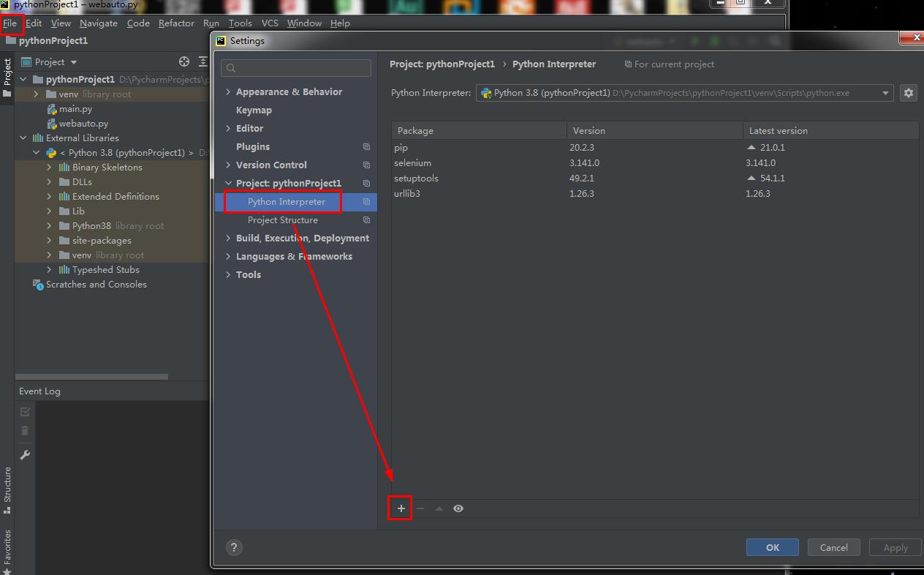Toggle show early releases eye icon

coord(458,508)
